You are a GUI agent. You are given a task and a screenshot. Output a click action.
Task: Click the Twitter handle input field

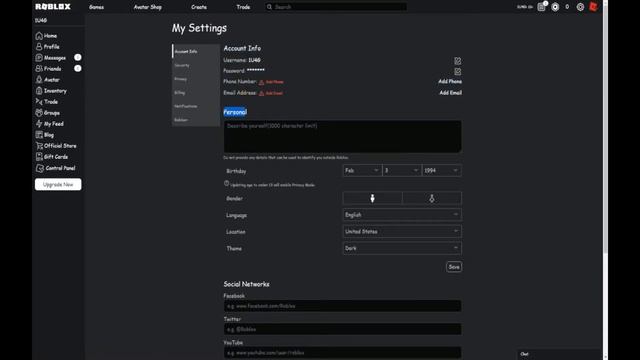click(x=342, y=329)
